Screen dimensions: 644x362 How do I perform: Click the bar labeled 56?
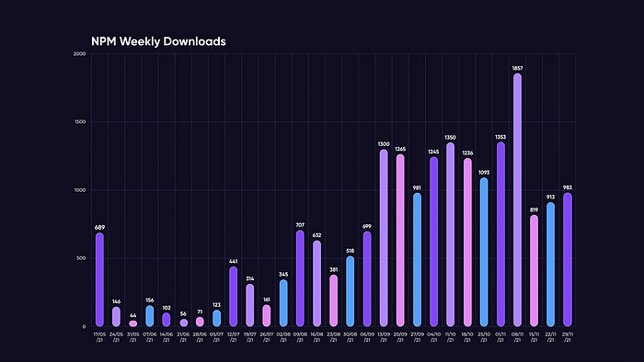pyautogui.click(x=183, y=322)
